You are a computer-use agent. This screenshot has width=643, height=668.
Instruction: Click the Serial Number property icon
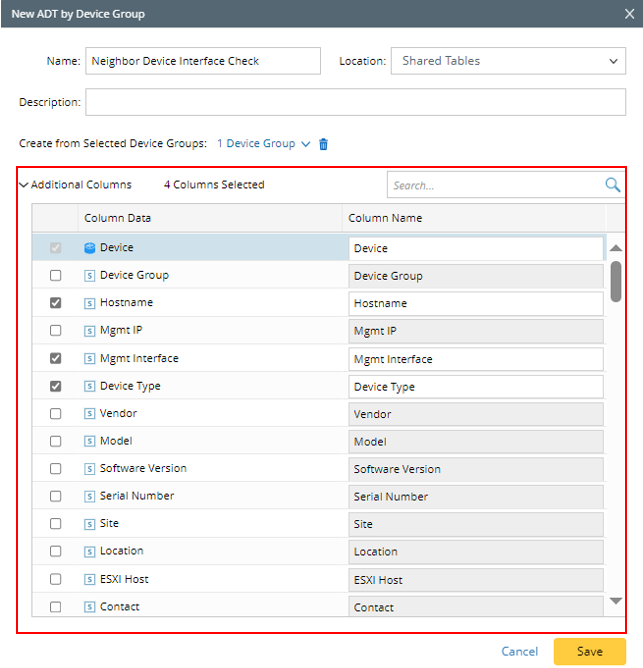[90, 496]
